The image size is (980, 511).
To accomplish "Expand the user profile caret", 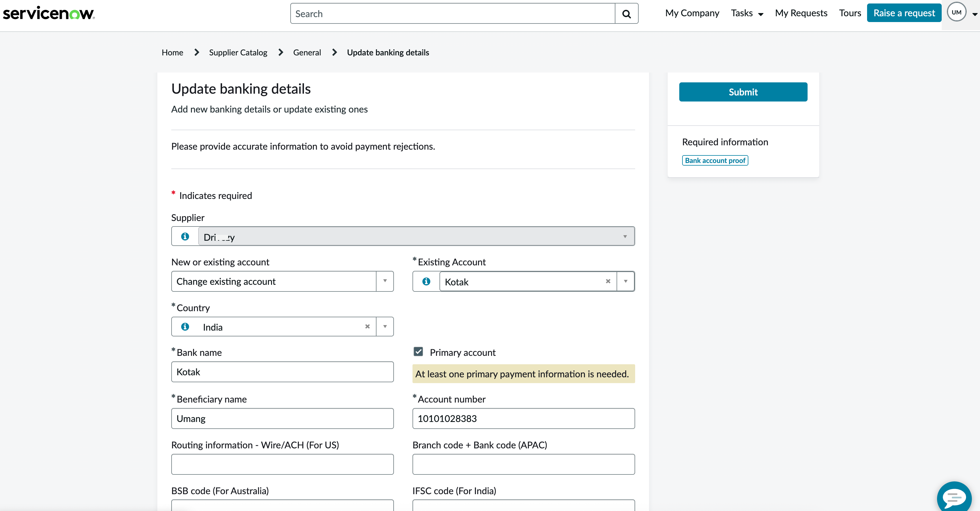I will coord(975,15).
